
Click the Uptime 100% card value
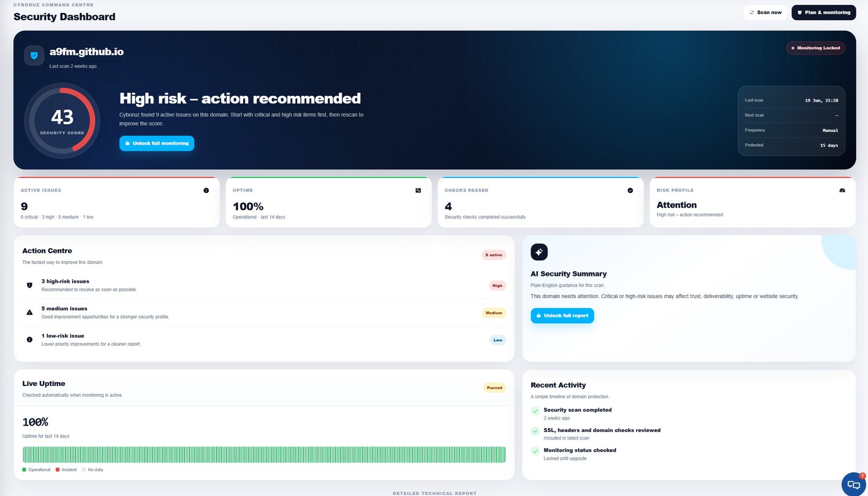[x=248, y=207]
